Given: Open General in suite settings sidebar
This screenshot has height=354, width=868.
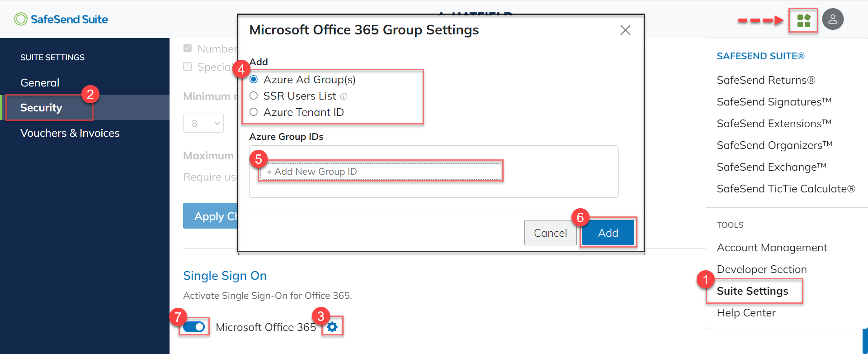Looking at the screenshot, I should 40,83.
